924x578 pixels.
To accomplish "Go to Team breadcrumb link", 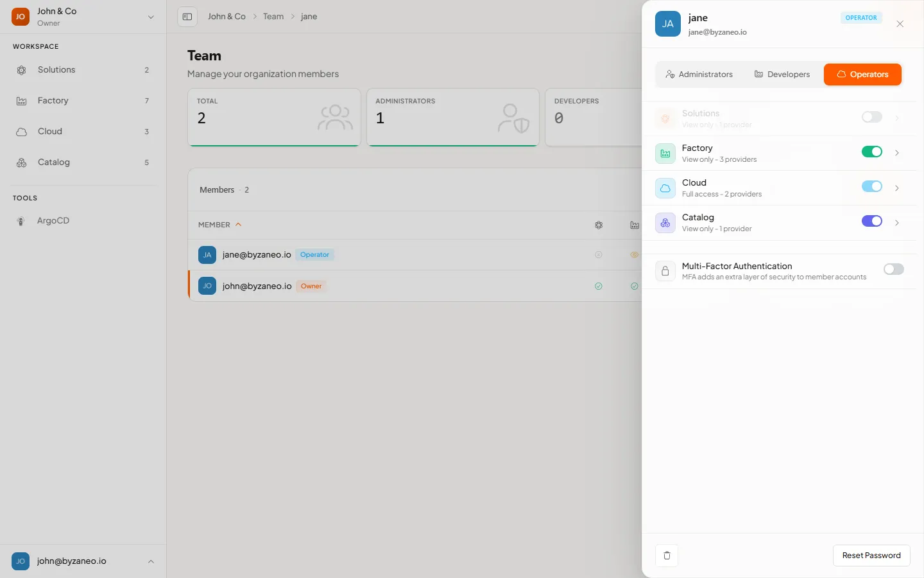I will pos(273,17).
